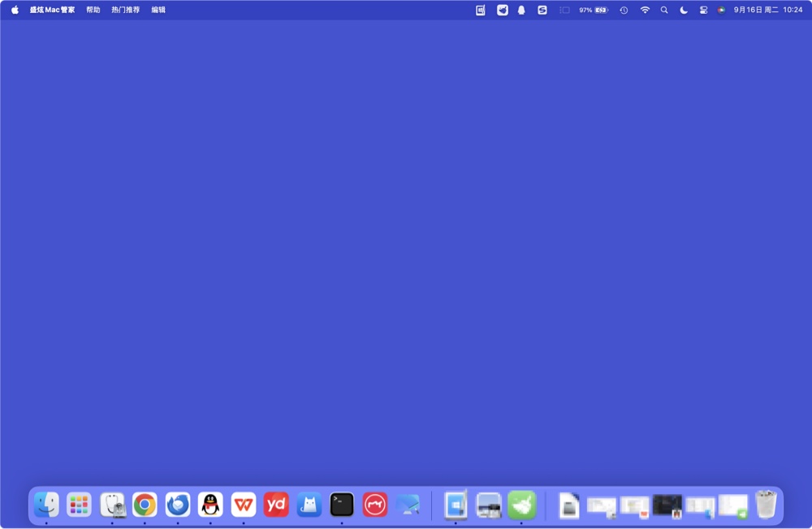This screenshot has height=529, width=812.
Task: Click the green broom cleaner dock icon
Action: [521, 505]
